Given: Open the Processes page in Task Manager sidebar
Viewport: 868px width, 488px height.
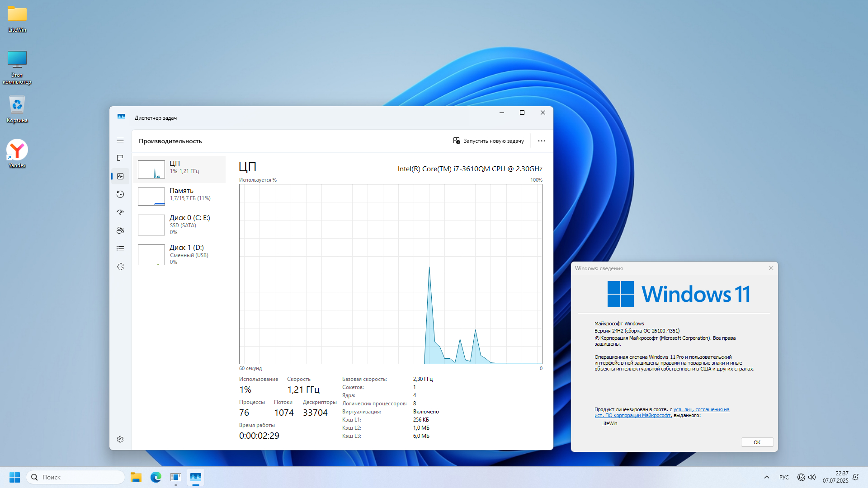Looking at the screenshot, I should [x=120, y=158].
